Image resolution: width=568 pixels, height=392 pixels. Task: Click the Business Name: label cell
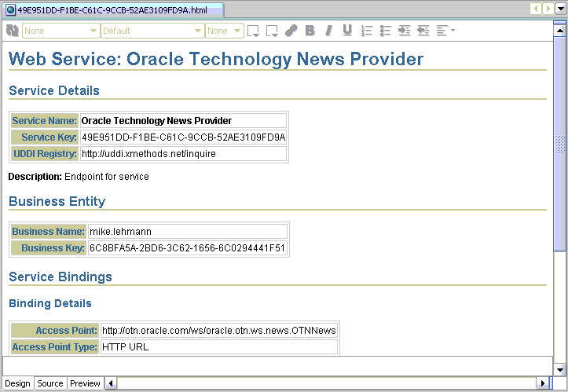pos(49,232)
